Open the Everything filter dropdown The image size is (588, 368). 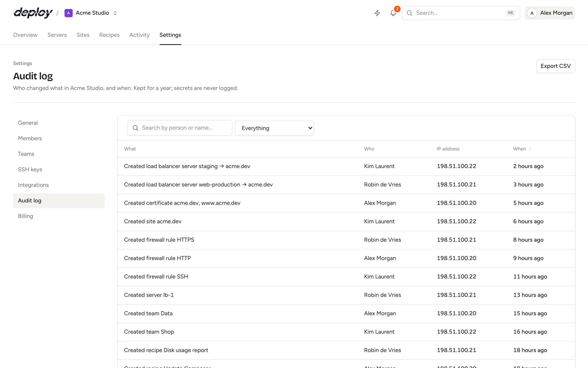[x=274, y=128]
